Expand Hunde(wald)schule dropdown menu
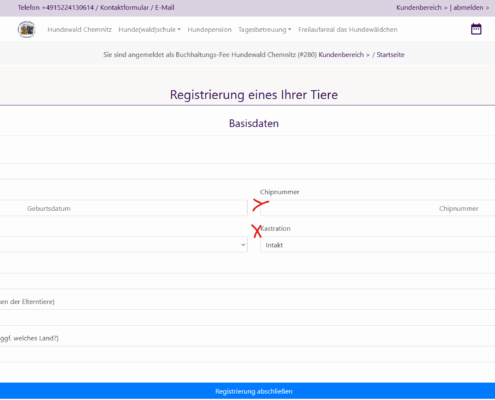 149,30
